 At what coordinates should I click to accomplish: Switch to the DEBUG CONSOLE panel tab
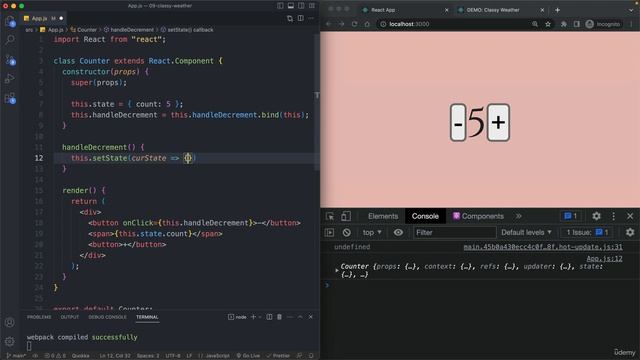click(107, 317)
